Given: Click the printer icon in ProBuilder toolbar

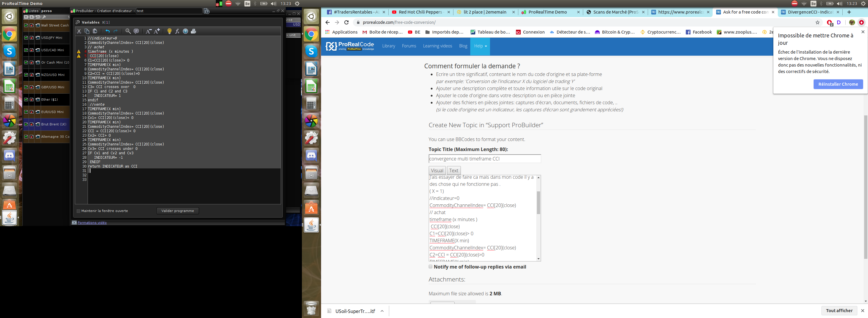Looking at the screenshot, I should click(193, 31).
